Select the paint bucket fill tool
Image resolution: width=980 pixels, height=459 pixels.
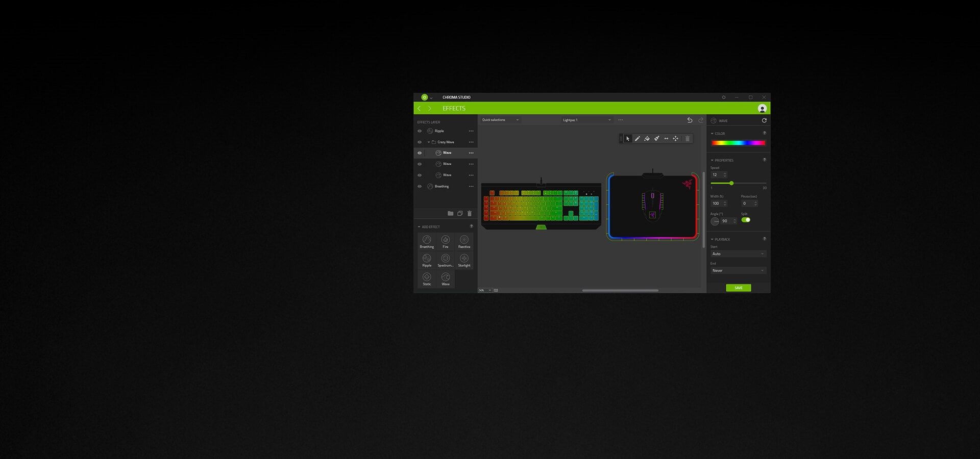coord(647,139)
